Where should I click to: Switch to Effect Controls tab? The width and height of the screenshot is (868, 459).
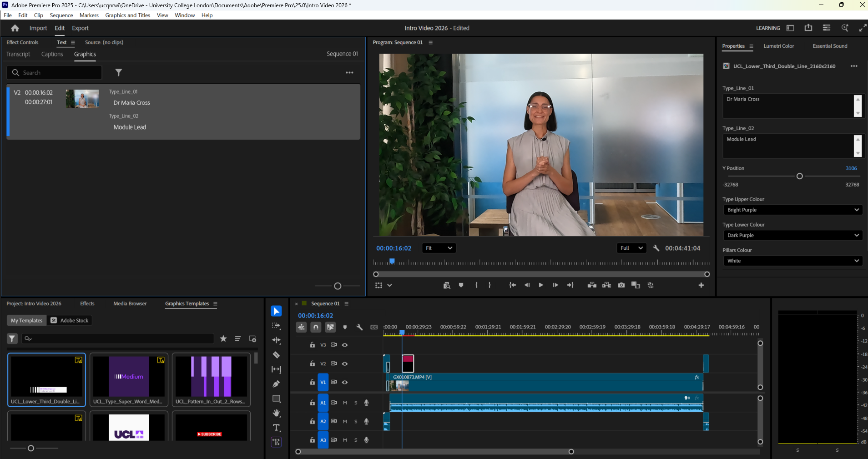click(22, 42)
